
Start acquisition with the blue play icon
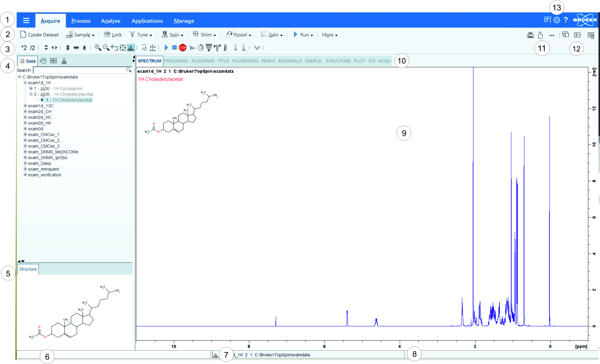166,48
